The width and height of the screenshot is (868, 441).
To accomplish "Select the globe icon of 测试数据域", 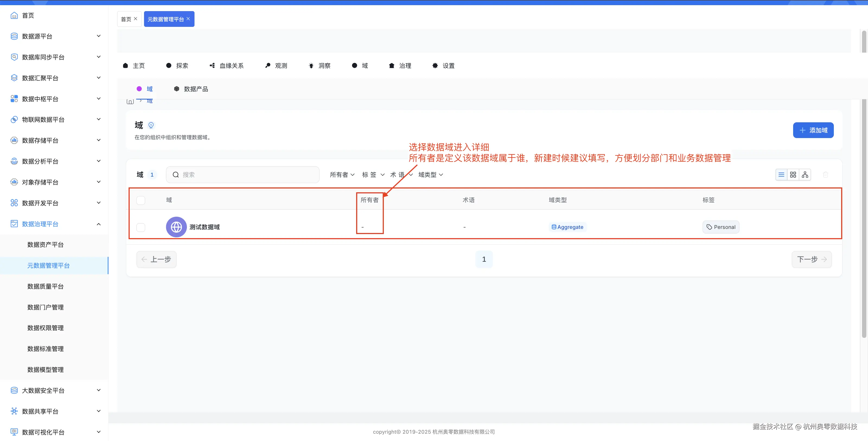I will [x=176, y=227].
